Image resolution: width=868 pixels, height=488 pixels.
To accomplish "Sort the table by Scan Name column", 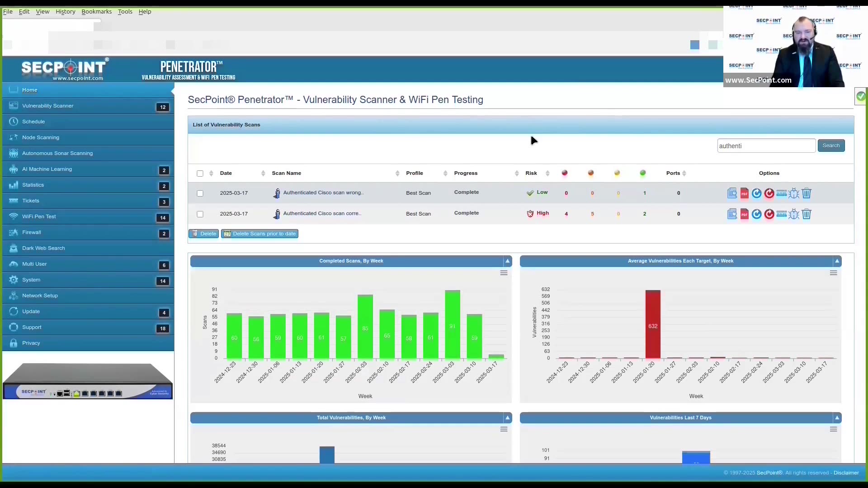I will coord(287,173).
